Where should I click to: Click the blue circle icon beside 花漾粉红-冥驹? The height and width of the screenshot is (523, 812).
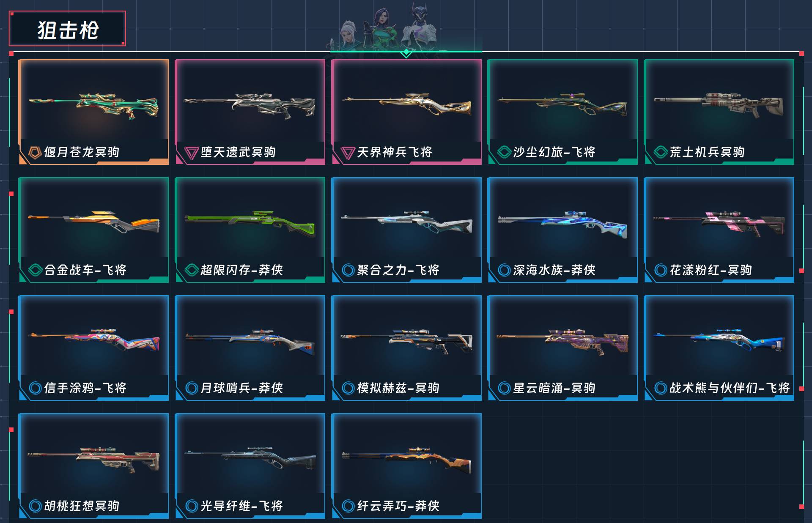(661, 270)
